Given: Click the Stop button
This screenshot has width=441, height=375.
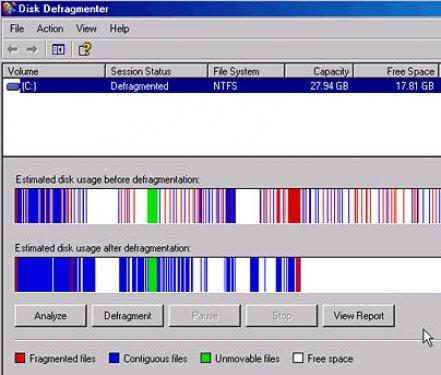Looking at the screenshot, I should tap(282, 315).
